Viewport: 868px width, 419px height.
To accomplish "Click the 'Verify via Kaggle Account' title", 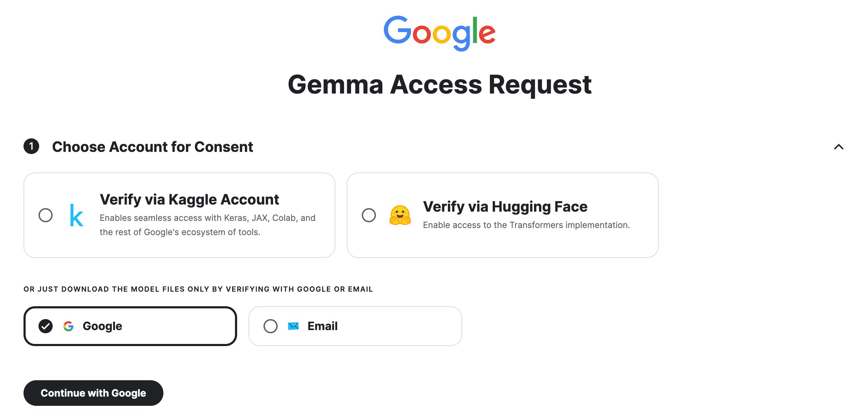I will point(189,200).
